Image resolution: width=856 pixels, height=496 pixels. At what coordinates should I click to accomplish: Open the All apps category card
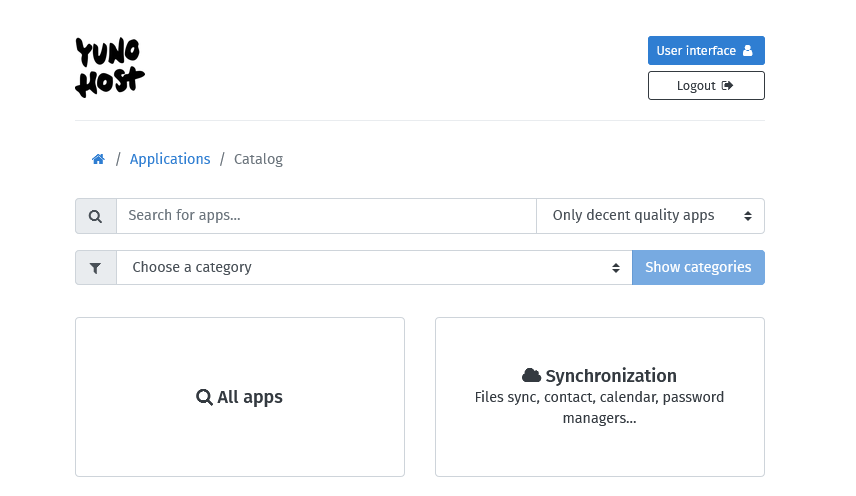coord(240,397)
